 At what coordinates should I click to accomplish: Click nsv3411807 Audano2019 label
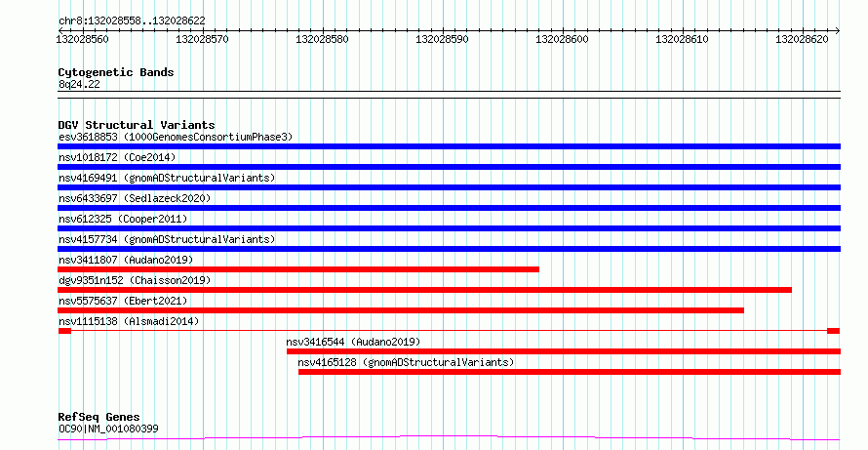(x=126, y=260)
